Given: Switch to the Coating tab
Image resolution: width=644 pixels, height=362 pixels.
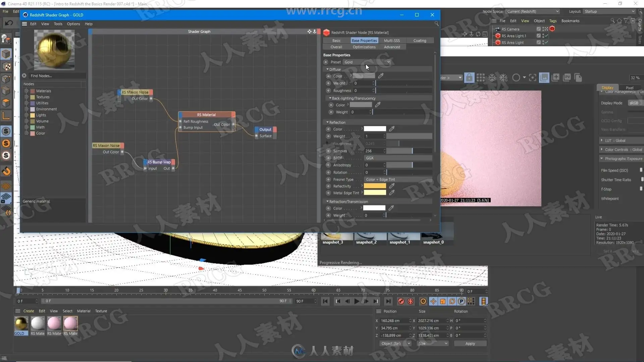Looking at the screenshot, I should (419, 41).
